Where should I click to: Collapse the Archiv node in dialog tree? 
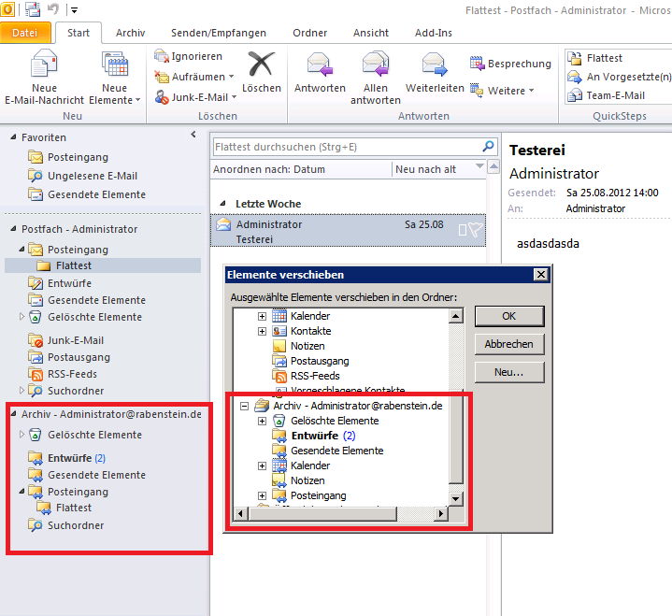[x=245, y=407]
